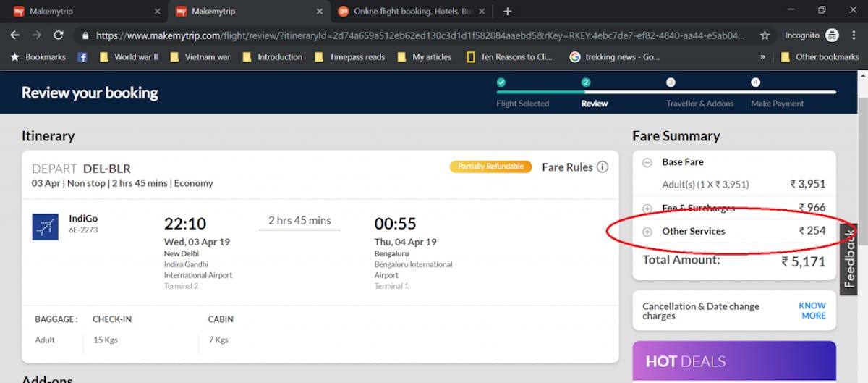Open the Incognito profile icon
The image size is (868, 383).
pyautogui.click(x=832, y=35)
